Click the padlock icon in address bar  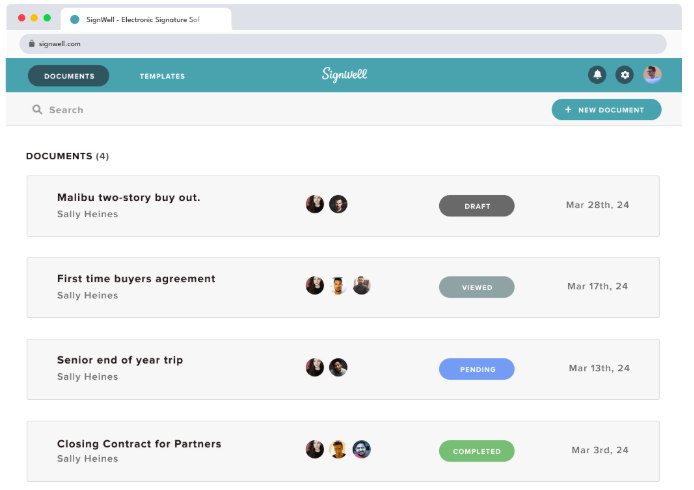pyautogui.click(x=31, y=44)
